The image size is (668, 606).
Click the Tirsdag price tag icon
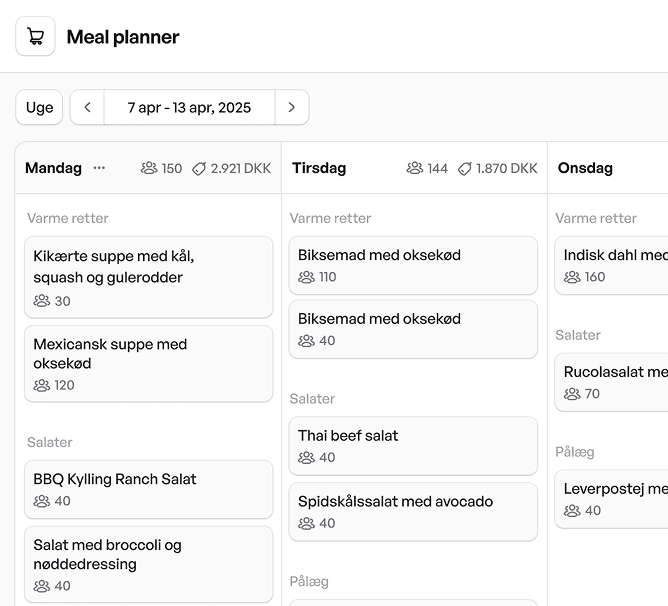465,169
